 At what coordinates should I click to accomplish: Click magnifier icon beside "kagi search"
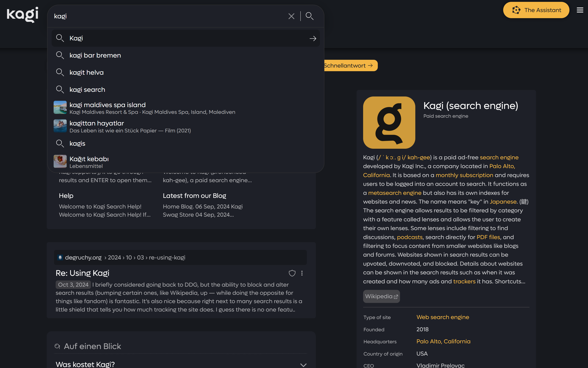point(60,90)
